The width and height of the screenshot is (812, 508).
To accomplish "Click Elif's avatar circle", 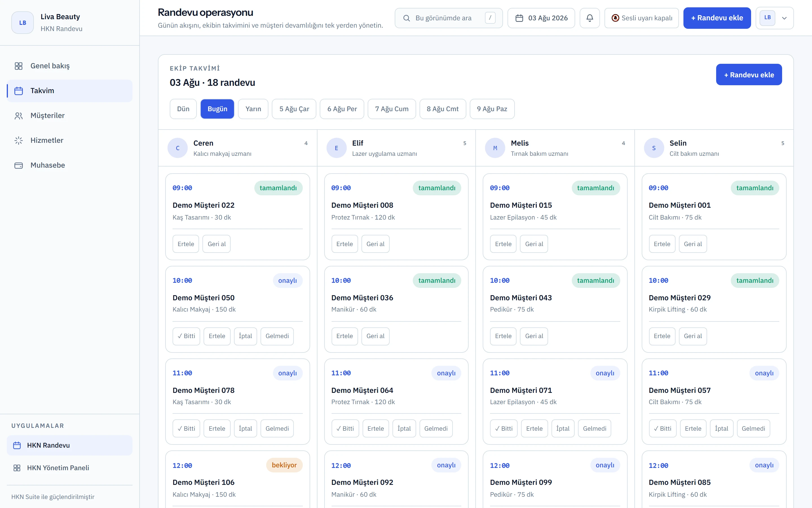I will click(x=336, y=148).
